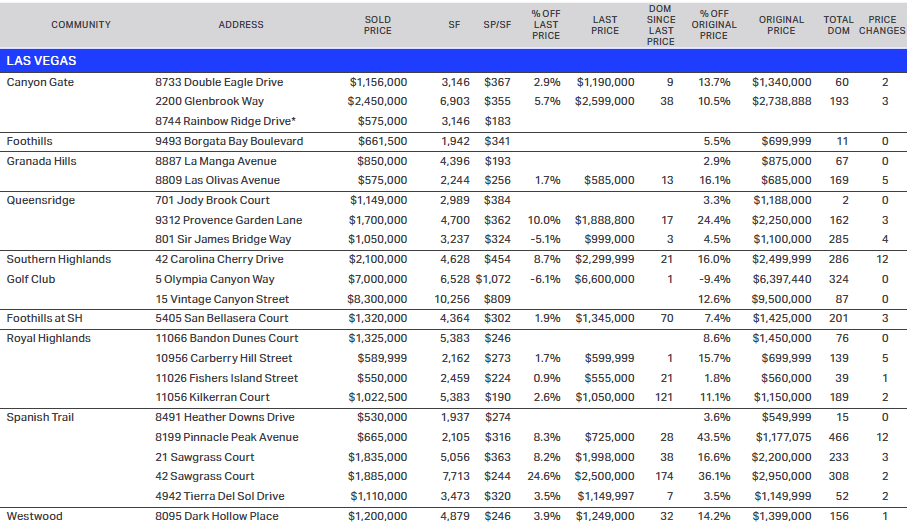Viewport: 907px width, 525px height.
Task: Select the 8095 Dark Hollow Place address
Action: pos(218,516)
